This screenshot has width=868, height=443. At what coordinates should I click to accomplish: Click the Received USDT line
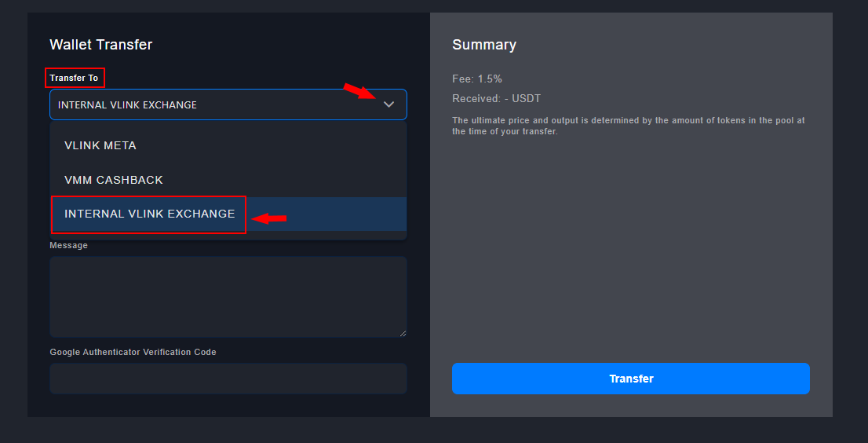coord(496,98)
